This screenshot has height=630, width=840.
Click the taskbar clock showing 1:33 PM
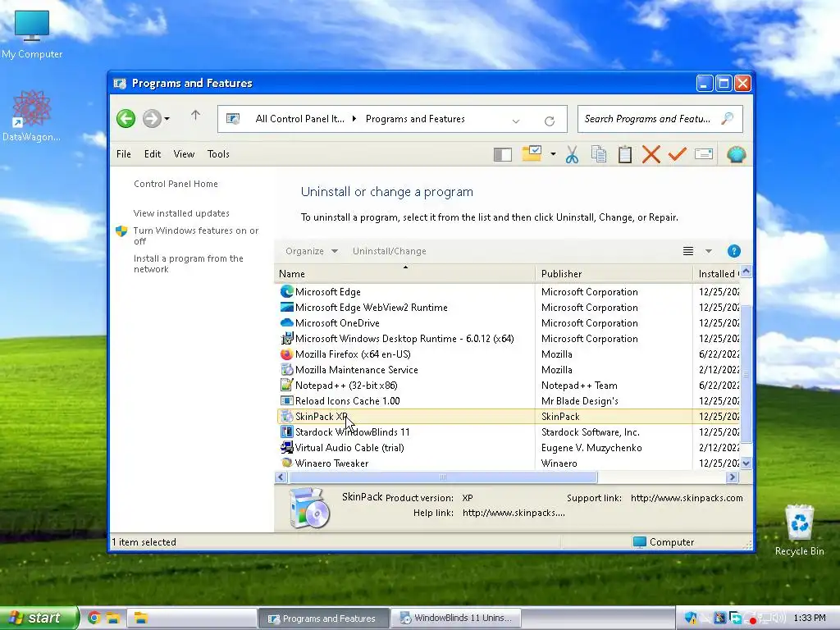[x=810, y=619]
